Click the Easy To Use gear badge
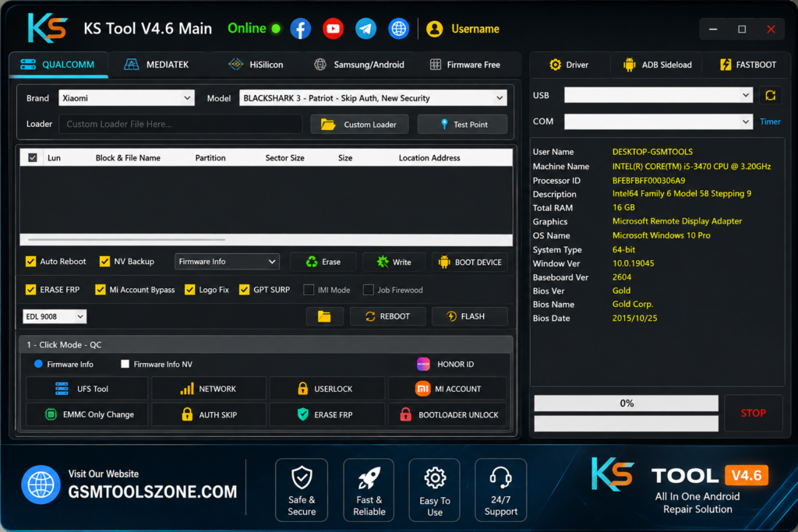 pos(435,490)
